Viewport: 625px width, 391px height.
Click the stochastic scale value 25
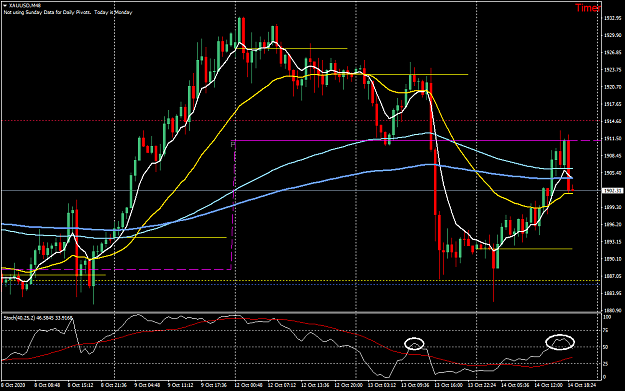pos(605,364)
